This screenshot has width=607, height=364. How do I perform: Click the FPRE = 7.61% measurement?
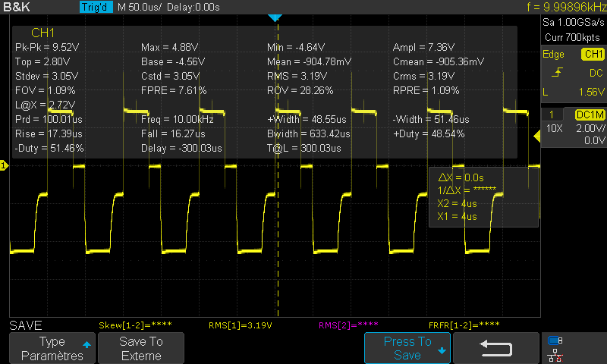pyautogui.click(x=174, y=90)
